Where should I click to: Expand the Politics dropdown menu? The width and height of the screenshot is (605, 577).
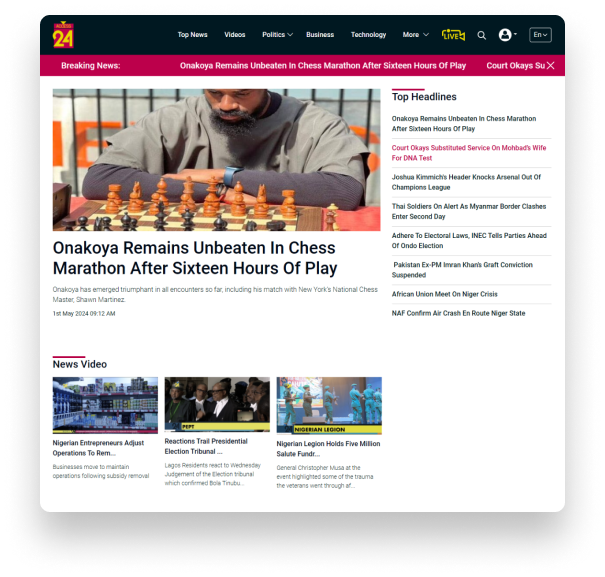[x=277, y=35]
